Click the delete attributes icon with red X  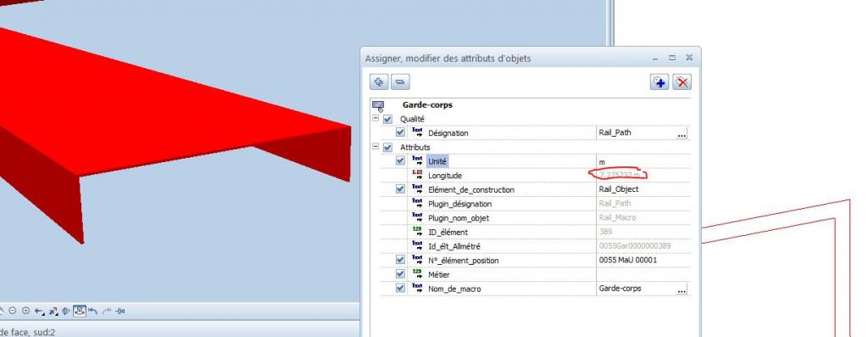click(682, 82)
